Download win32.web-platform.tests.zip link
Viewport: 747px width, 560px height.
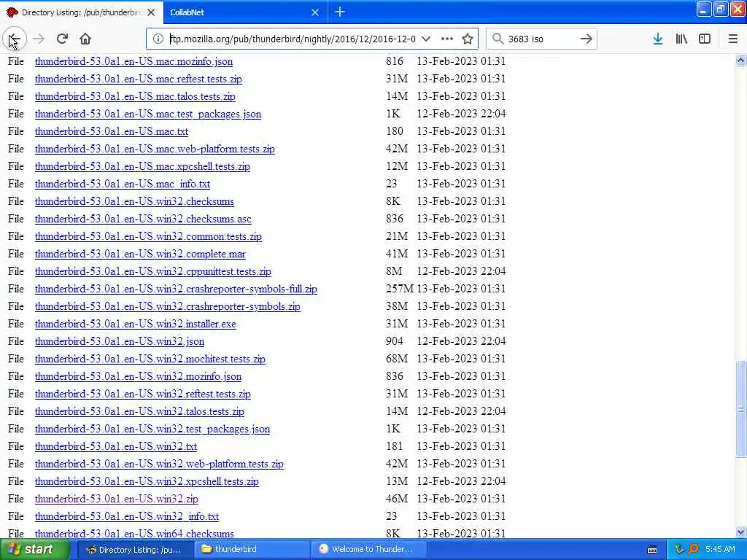click(x=159, y=464)
